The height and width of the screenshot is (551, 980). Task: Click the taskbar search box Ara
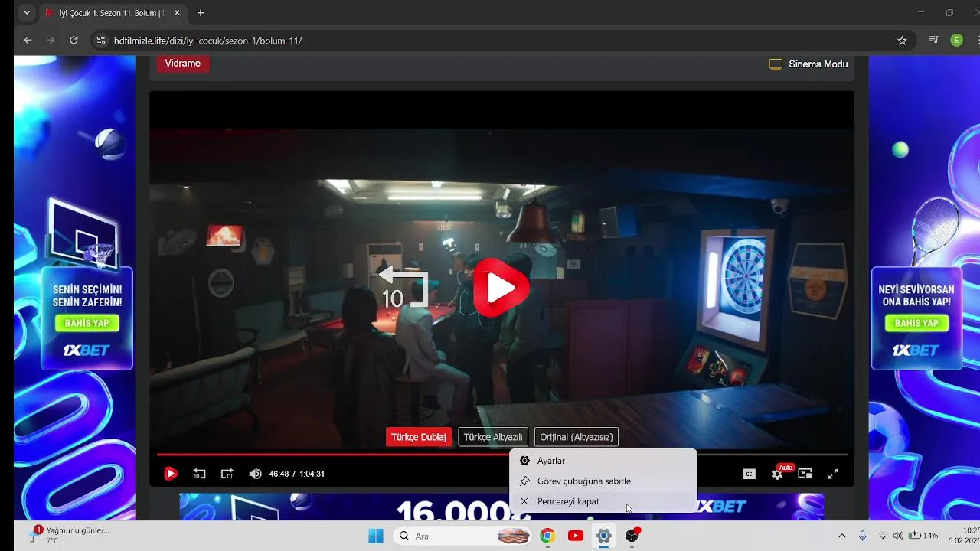coord(462,536)
